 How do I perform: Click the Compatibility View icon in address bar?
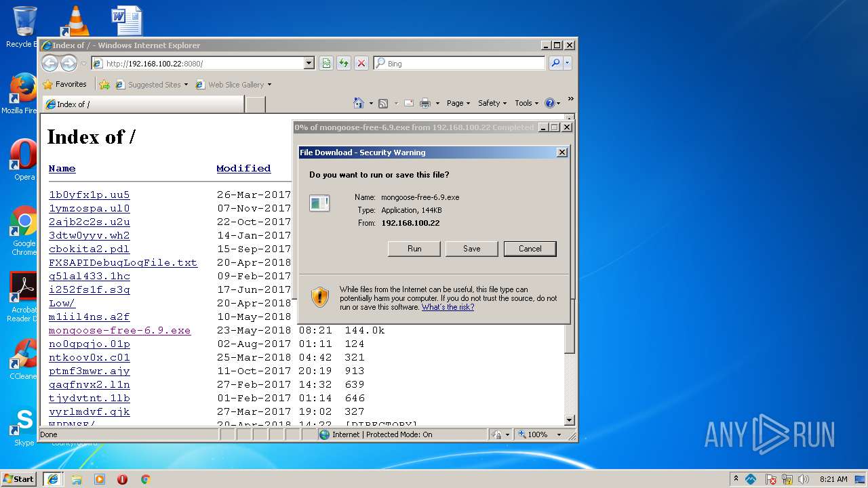click(x=326, y=63)
